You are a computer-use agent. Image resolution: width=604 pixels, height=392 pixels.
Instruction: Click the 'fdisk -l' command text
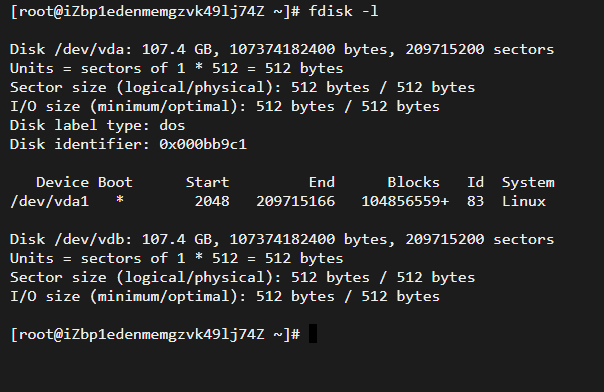(344, 11)
